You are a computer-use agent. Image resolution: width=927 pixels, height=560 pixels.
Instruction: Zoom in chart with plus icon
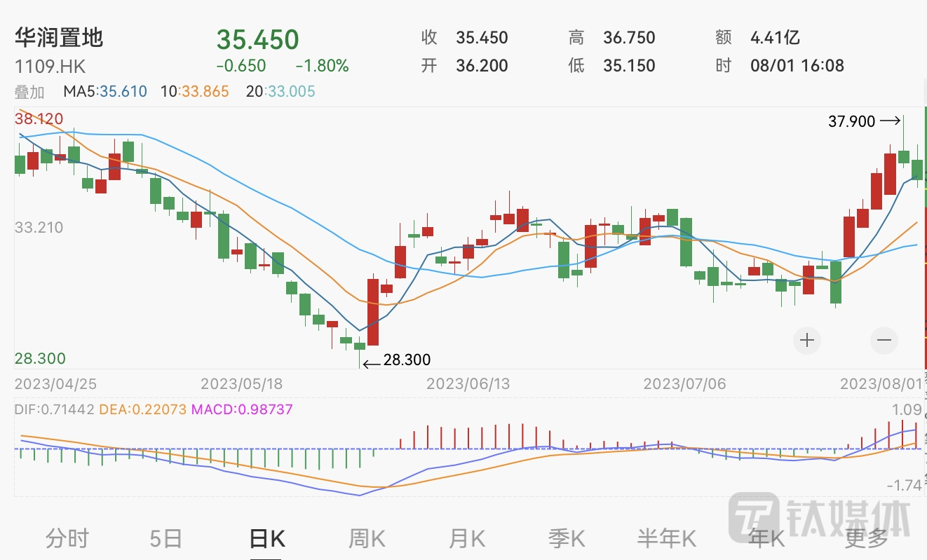click(807, 341)
